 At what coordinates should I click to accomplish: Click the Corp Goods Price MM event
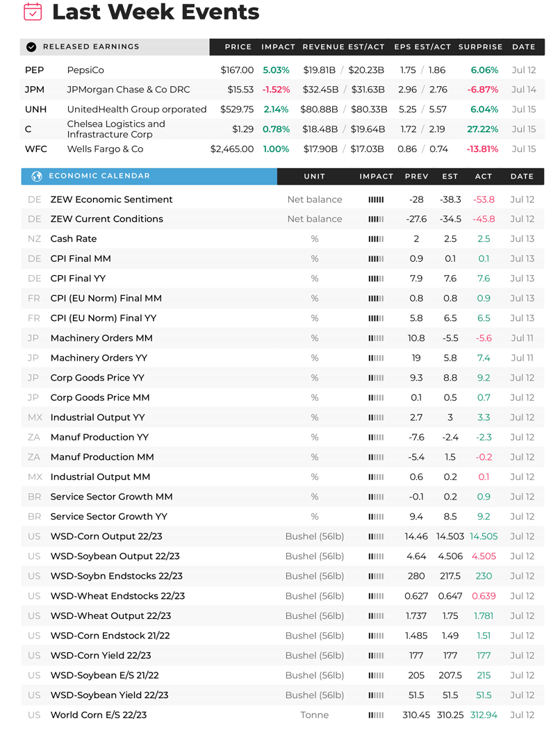tap(100, 397)
